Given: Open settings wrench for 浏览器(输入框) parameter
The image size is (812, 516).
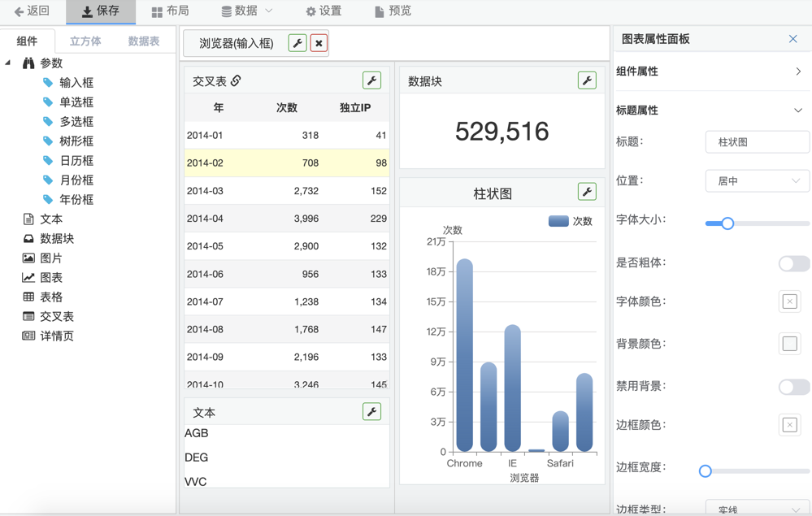Looking at the screenshot, I should tap(297, 44).
